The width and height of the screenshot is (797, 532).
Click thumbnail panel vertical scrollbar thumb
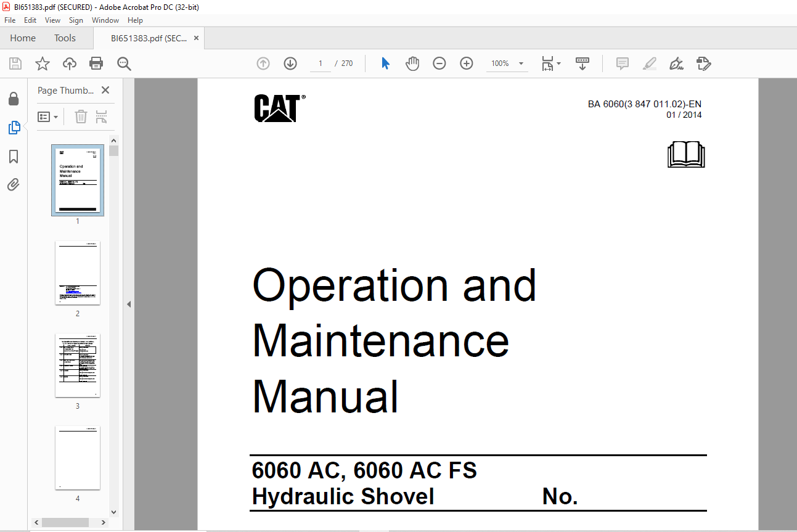114,150
